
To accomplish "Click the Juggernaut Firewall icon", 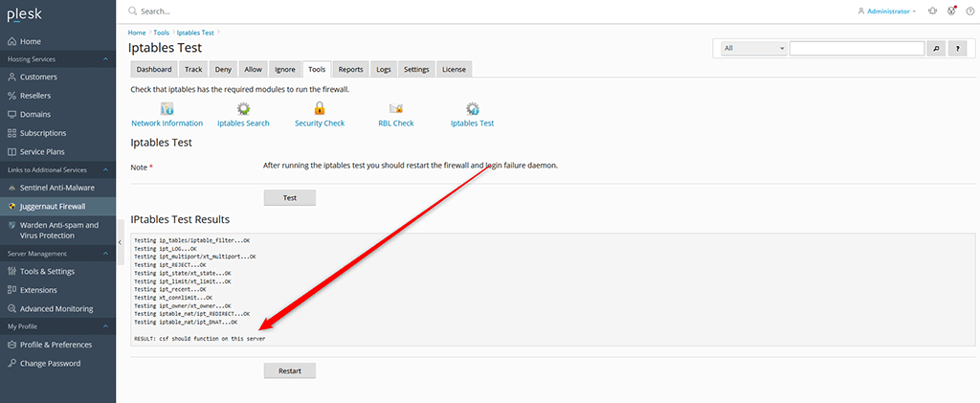I will click(x=11, y=206).
